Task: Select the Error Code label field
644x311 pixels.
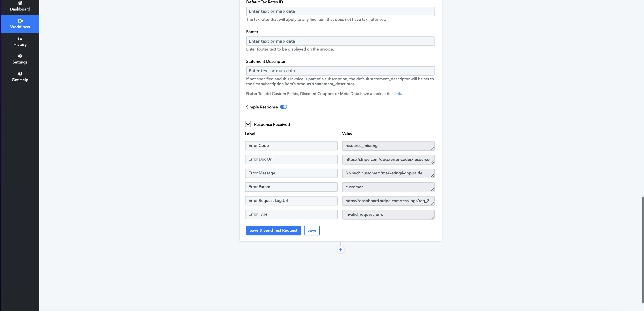Action: click(x=291, y=146)
